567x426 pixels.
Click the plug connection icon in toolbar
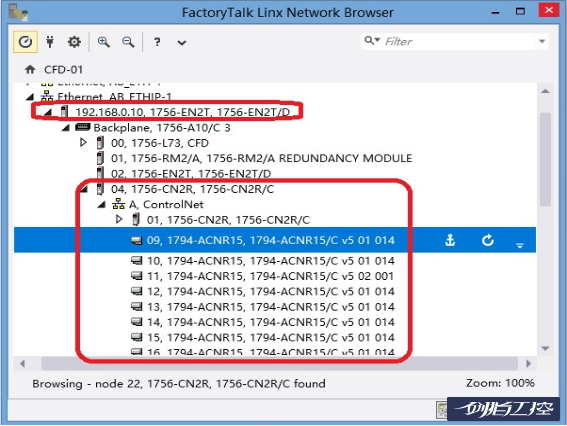click(50, 42)
